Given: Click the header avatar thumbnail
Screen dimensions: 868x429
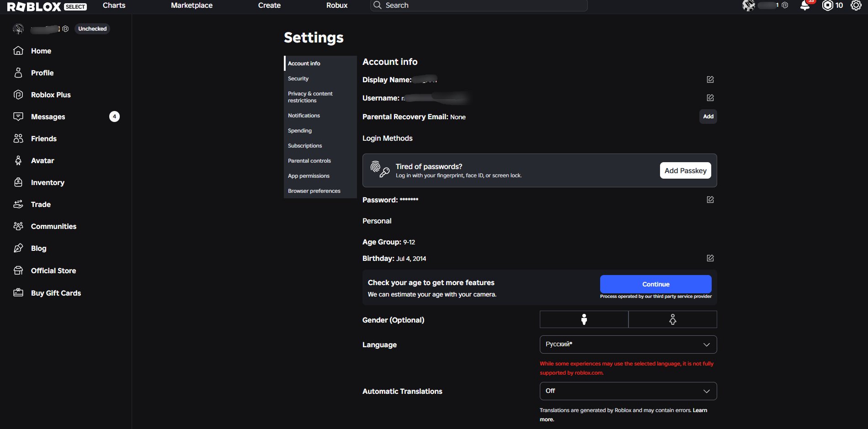Looking at the screenshot, I should coord(748,5).
